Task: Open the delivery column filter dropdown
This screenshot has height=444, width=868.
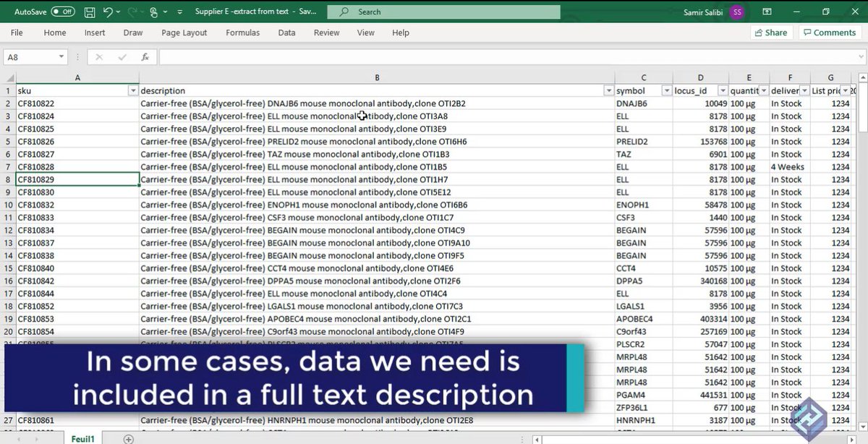Action: coord(803,91)
